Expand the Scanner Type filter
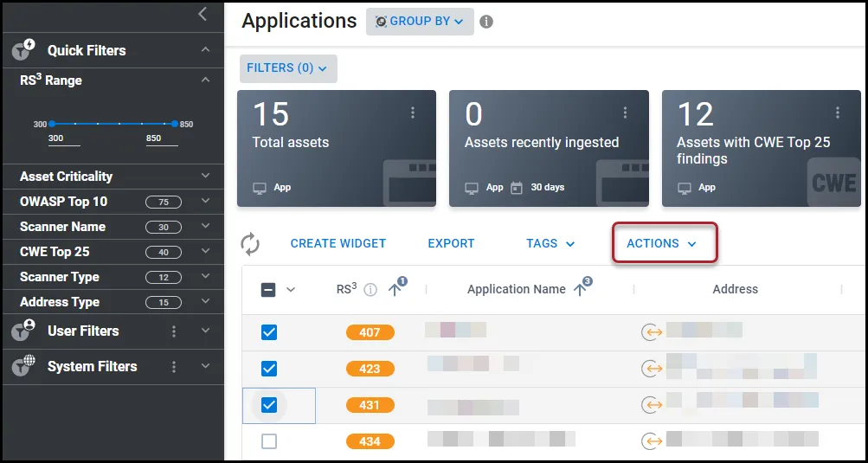 (x=205, y=276)
